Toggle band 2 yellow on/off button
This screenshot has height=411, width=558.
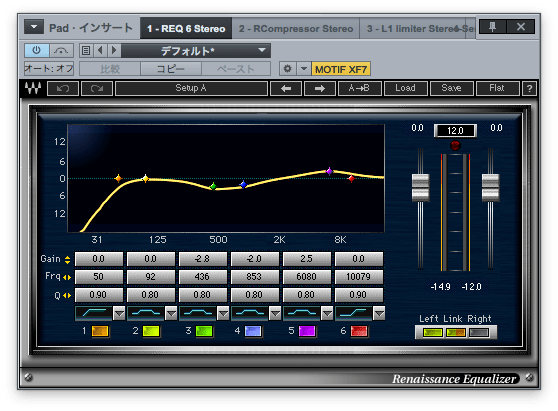151,331
